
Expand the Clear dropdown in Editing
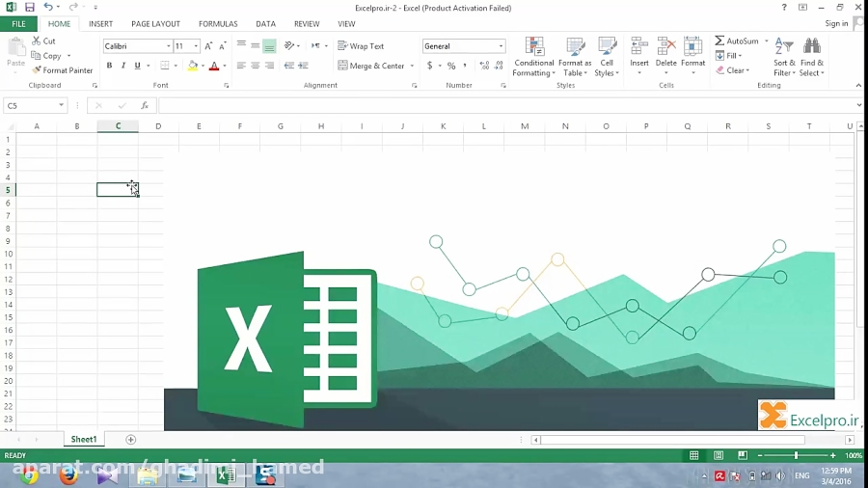[747, 70]
